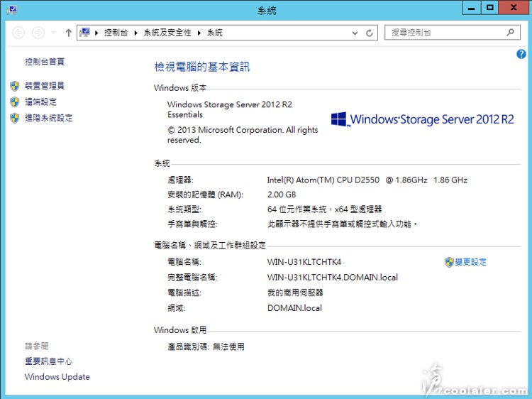Click the system icon in title bar
This screenshot has width=532, height=399.
(12, 9)
